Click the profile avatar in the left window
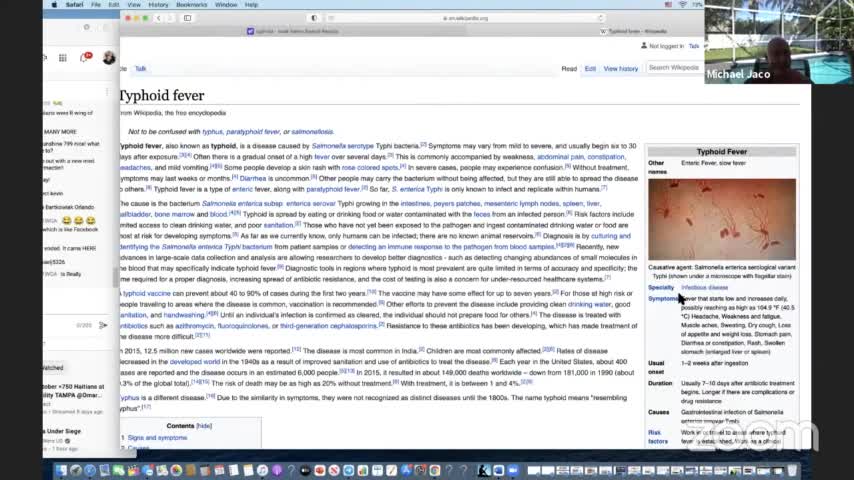Screen dimensions: 854x480 [x=109, y=57]
